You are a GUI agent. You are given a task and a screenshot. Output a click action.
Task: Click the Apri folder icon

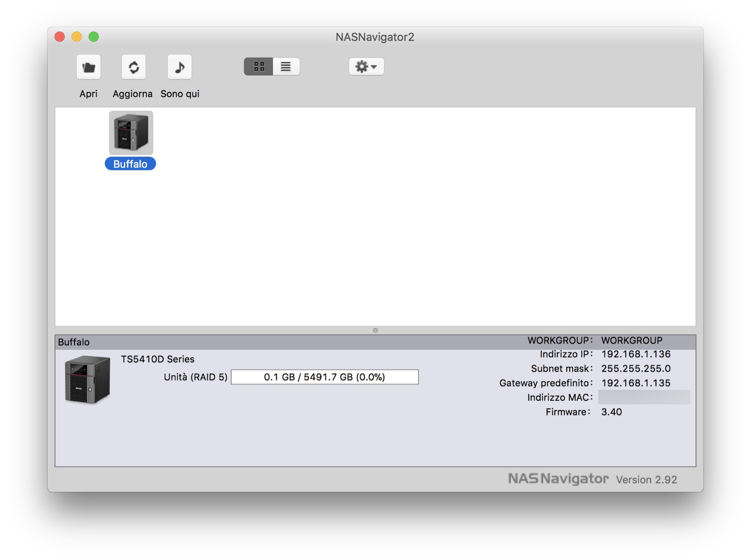[x=89, y=67]
